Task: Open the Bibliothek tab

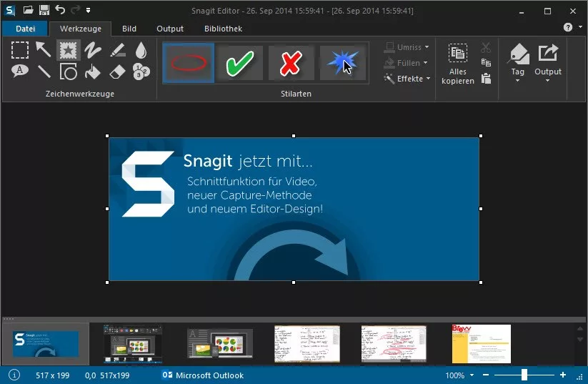Action: (x=222, y=29)
